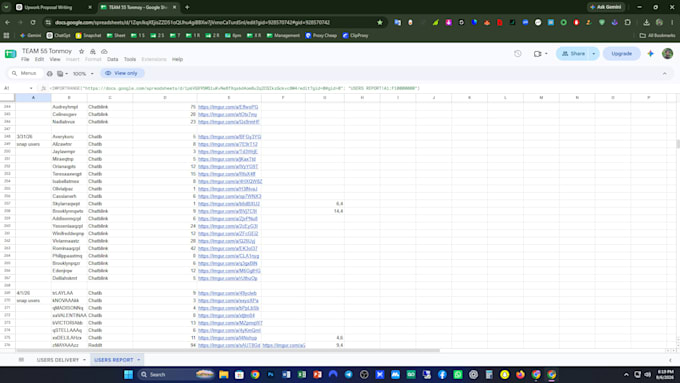Click the View only mode button
680x383 pixels.
121,73
